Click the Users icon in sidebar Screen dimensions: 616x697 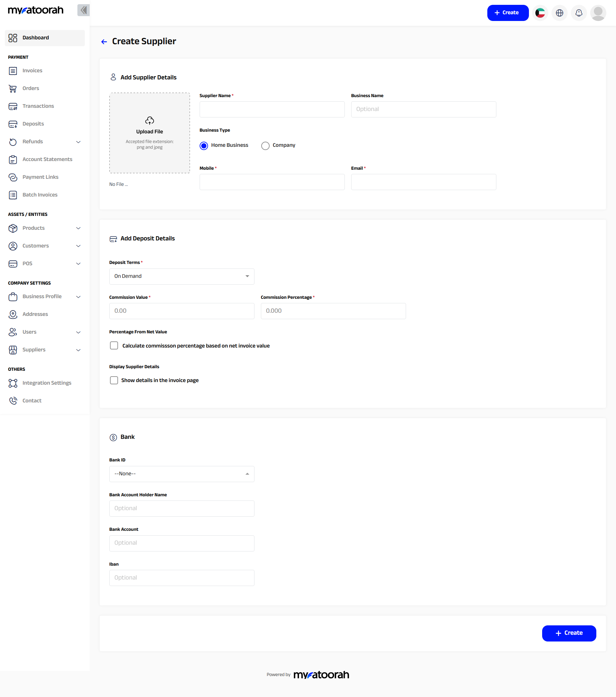(13, 332)
